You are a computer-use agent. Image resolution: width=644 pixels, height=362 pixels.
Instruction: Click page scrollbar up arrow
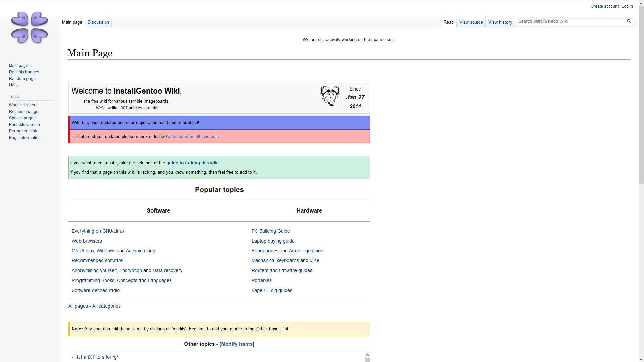coord(641,3)
